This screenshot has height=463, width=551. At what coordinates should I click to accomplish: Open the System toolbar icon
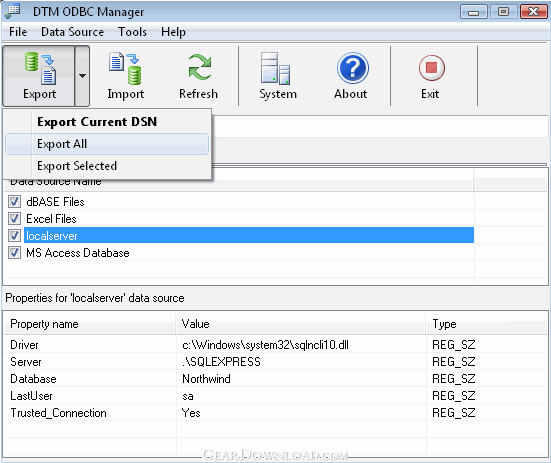click(x=276, y=68)
